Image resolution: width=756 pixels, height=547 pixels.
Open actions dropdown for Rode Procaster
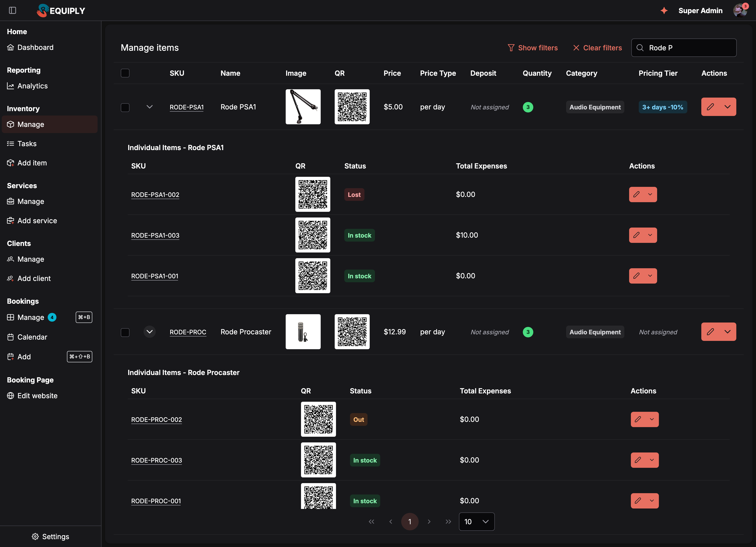tap(728, 332)
